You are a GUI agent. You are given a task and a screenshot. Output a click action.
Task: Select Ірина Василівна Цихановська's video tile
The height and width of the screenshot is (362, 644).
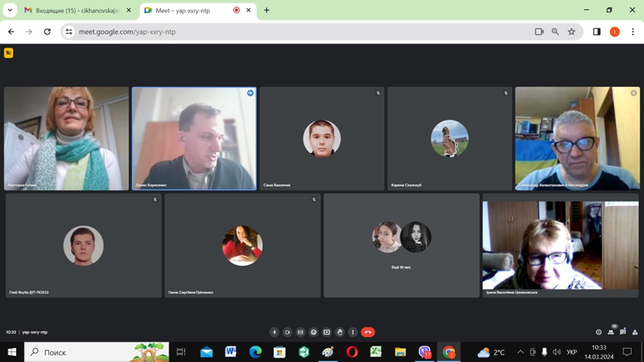[x=560, y=245]
